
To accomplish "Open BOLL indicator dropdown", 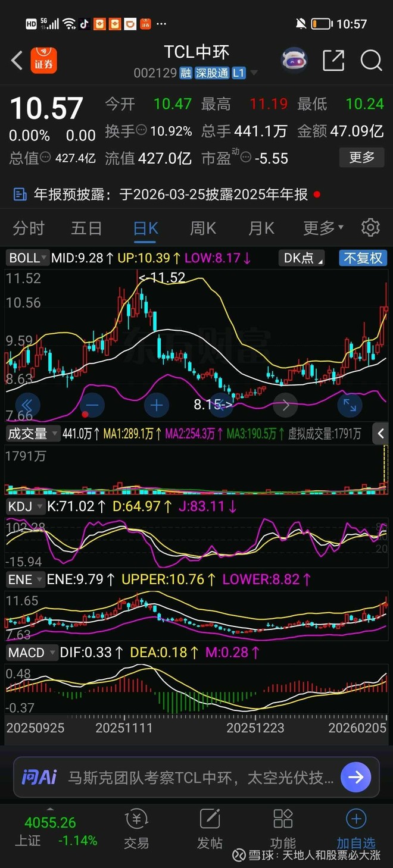I will (27, 258).
